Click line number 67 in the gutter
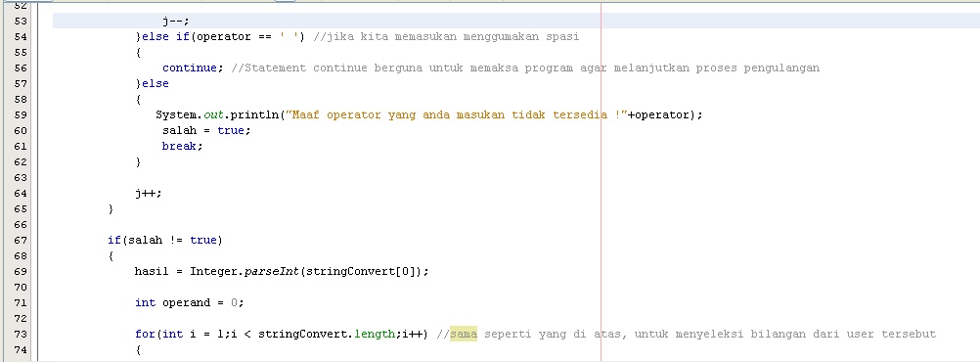 coord(20,240)
